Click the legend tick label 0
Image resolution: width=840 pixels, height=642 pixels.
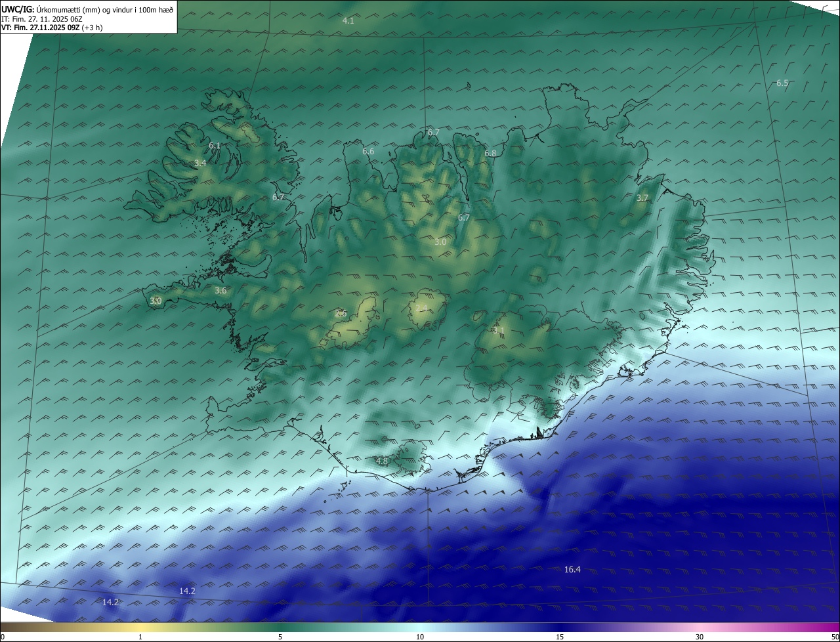(3, 637)
